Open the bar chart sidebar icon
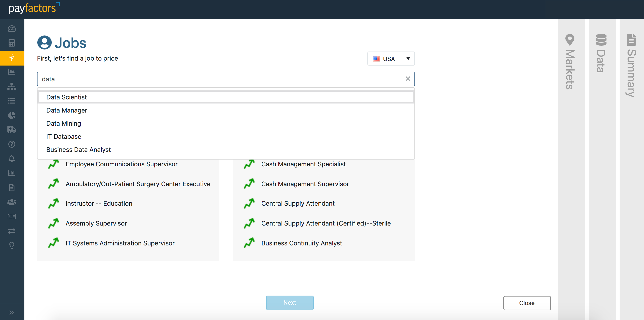 point(12,173)
